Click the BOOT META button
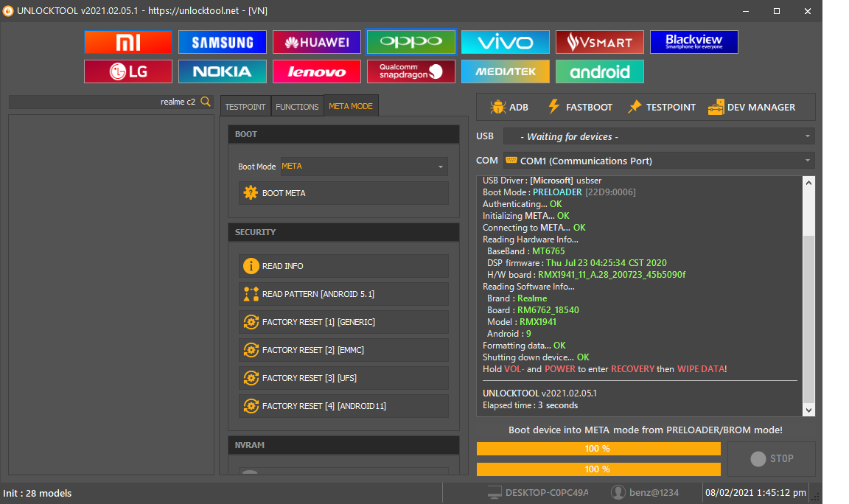The width and height of the screenshot is (849, 504). (343, 193)
